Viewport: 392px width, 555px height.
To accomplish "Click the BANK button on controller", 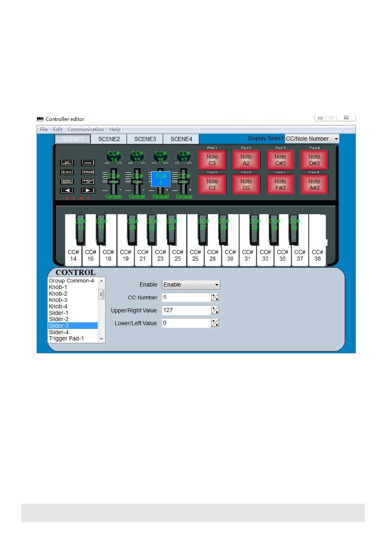I will pyautogui.click(x=67, y=172).
